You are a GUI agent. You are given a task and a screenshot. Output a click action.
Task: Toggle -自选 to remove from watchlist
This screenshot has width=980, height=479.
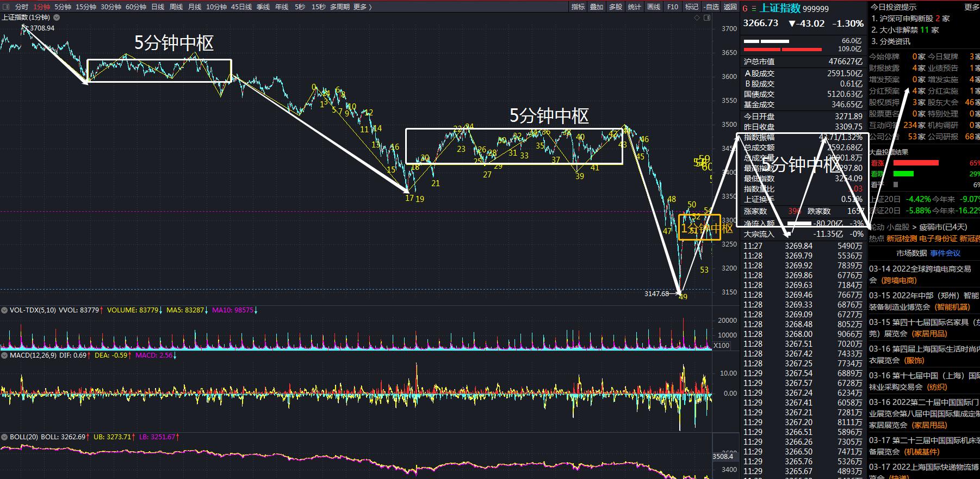click(x=711, y=7)
